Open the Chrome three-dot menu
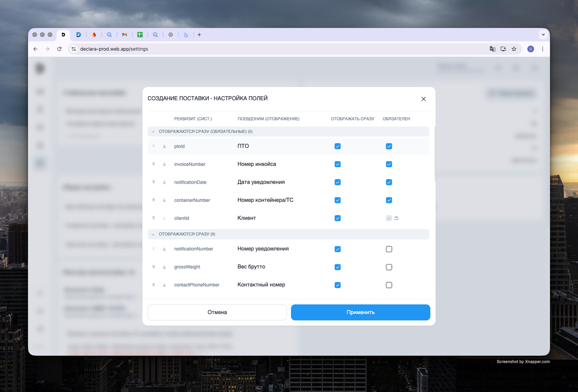The width and height of the screenshot is (578, 392). pyautogui.click(x=542, y=49)
